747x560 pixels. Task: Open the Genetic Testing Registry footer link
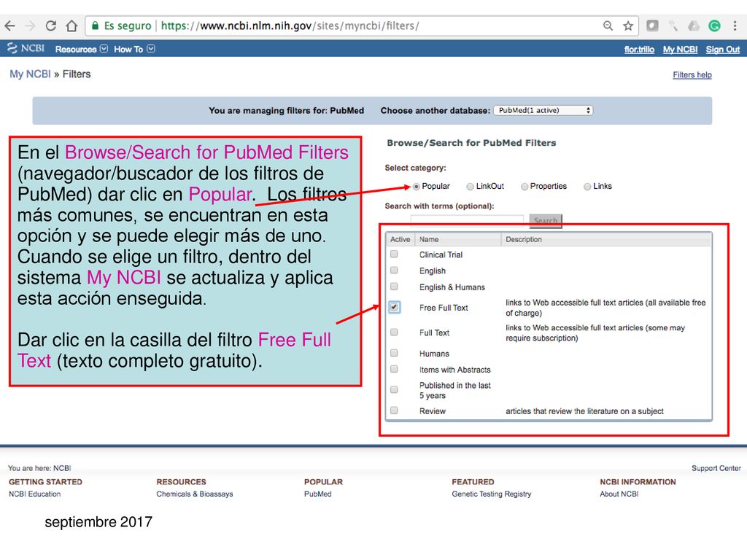tap(491, 494)
